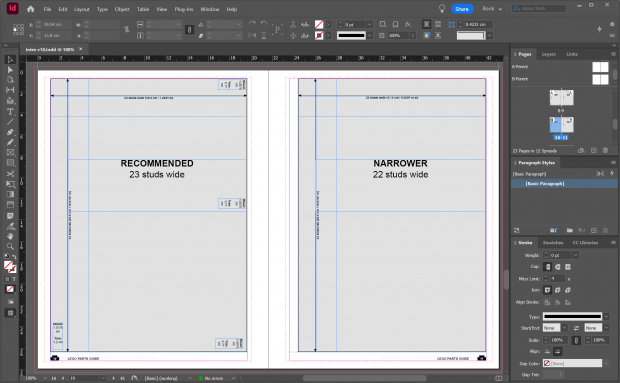Create new page in Pages panel

594,151
